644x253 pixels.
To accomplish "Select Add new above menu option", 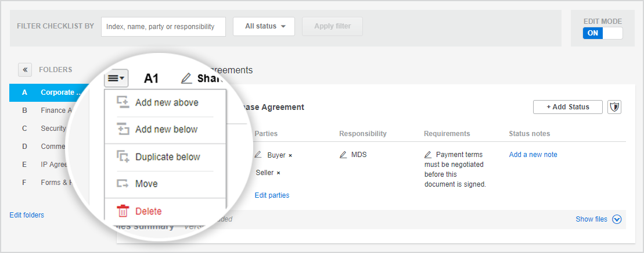I will tap(166, 102).
